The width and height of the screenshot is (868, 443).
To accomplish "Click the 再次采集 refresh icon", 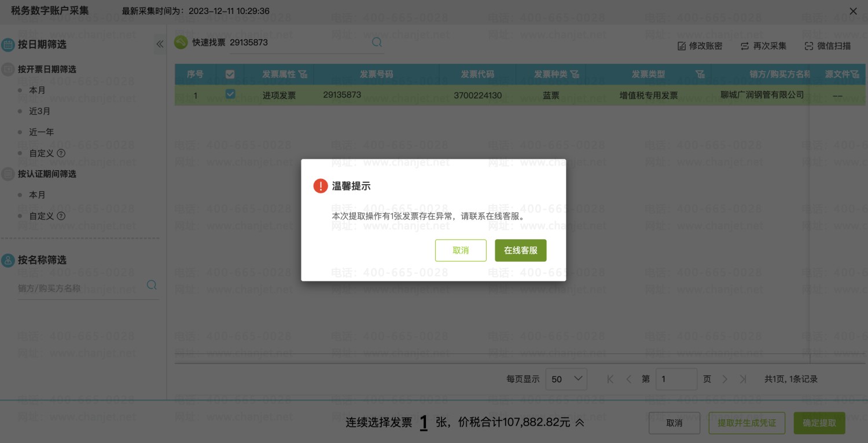I will (x=745, y=46).
